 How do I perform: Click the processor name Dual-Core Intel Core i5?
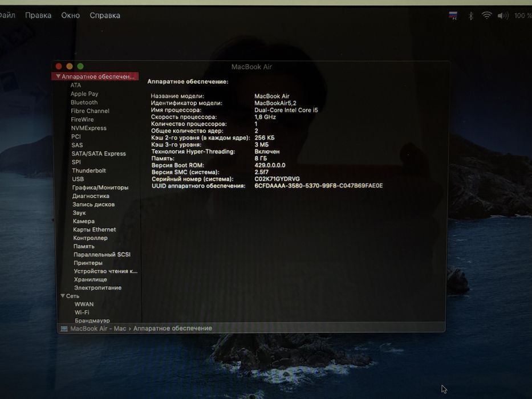tap(286, 110)
